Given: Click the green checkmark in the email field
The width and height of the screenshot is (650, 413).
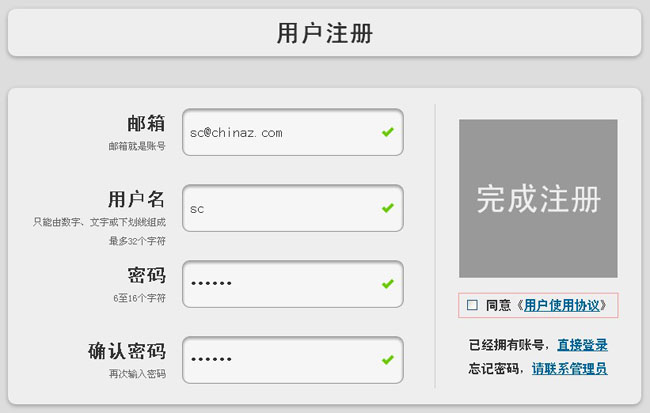Looking at the screenshot, I should coord(387,132).
